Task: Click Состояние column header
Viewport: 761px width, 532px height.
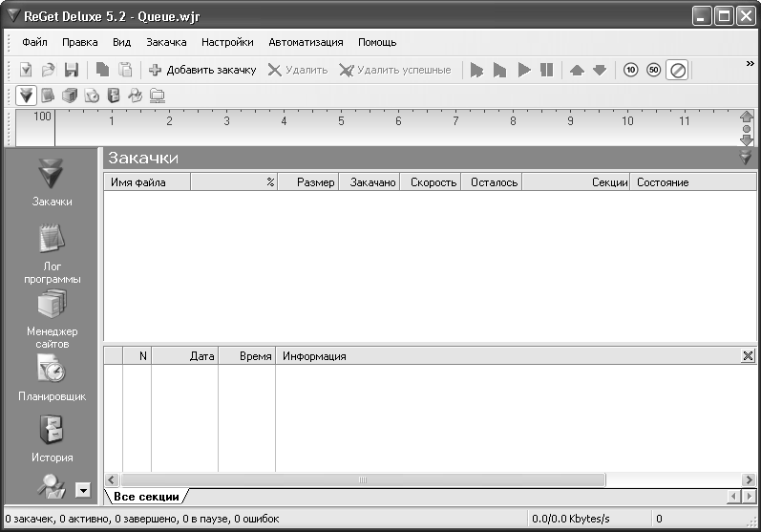Action: (x=693, y=182)
